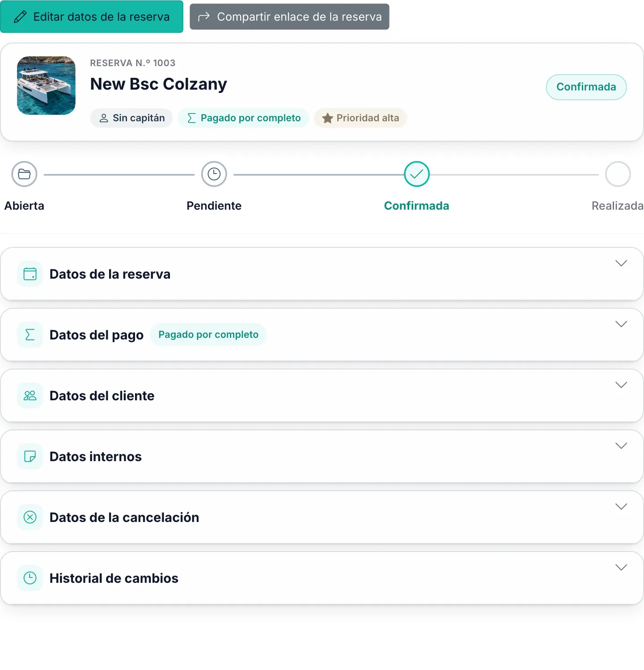Open the catamaran boat thumbnail
Screen dimensions: 644x670
click(46, 85)
